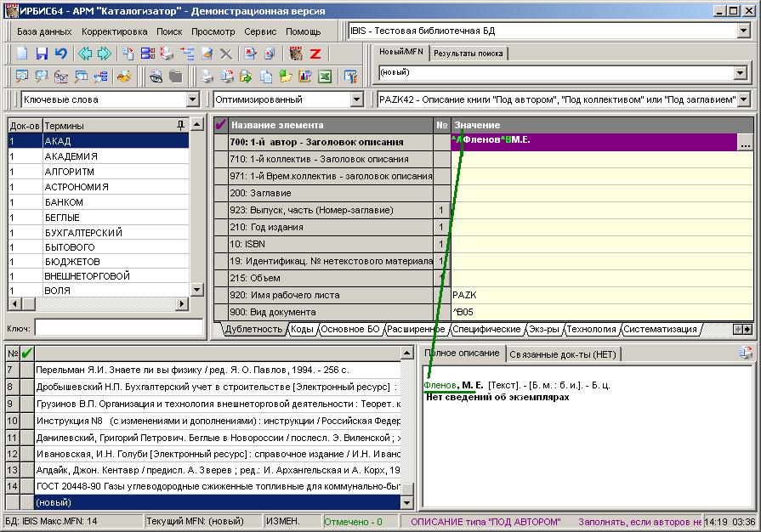Click the eye view icon

[x=156, y=76]
